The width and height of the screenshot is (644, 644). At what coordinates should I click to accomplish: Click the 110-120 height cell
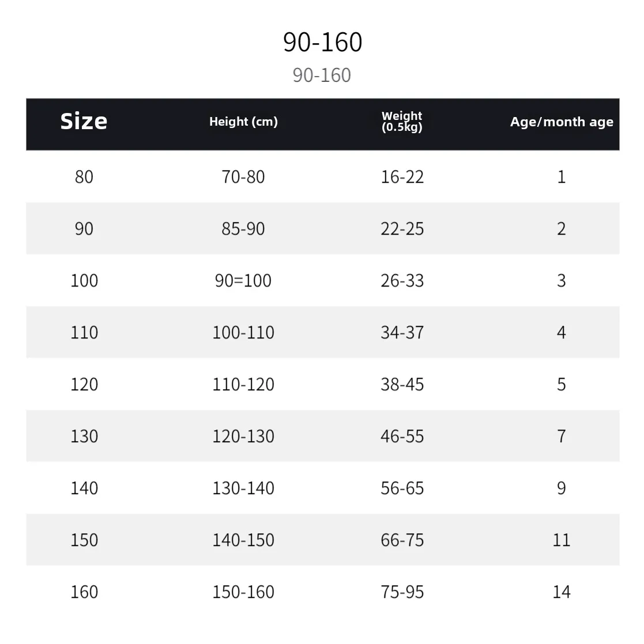pos(243,385)
